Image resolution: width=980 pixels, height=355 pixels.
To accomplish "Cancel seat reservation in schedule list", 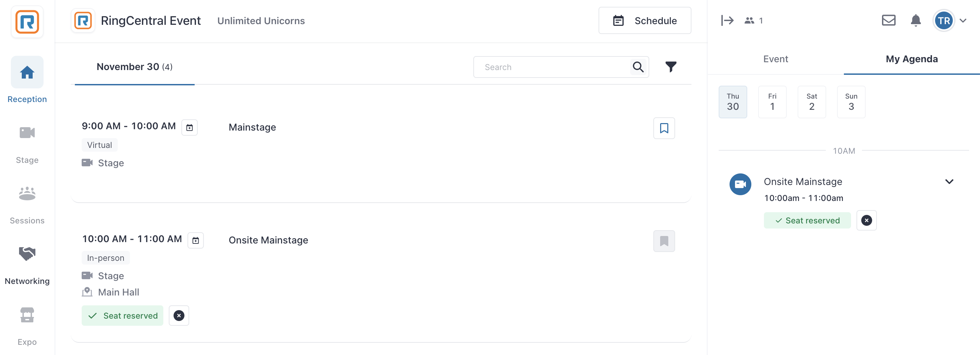I will 179,316.
